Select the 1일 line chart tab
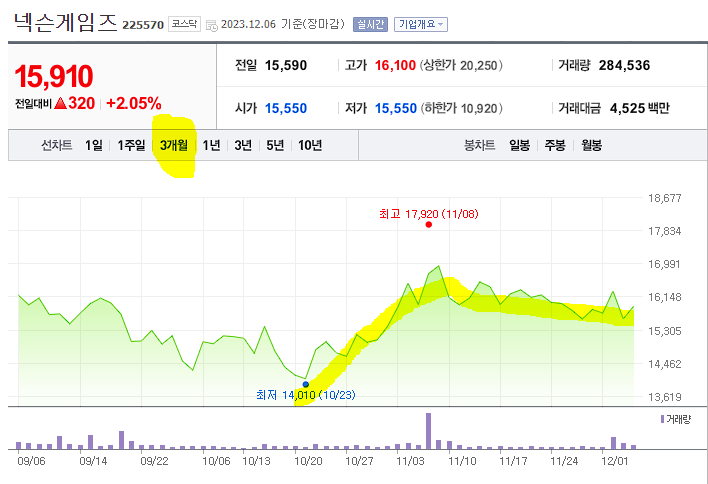 (94, 145)
